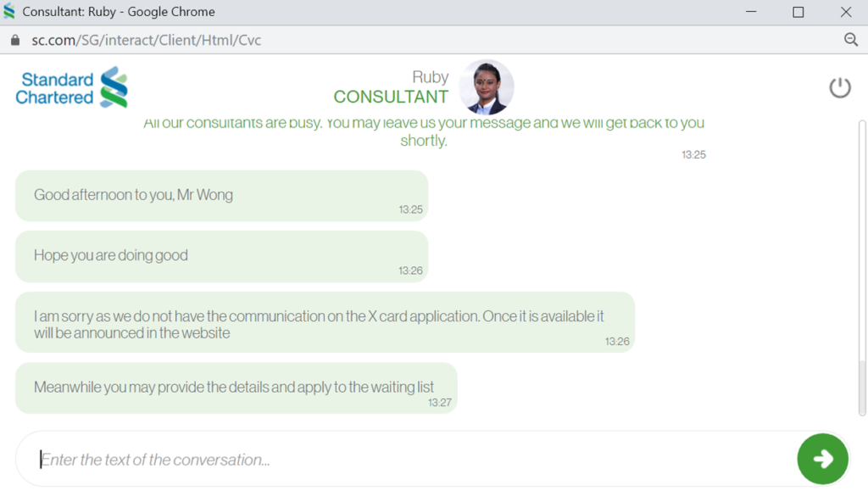Click the CONSULTANT label under Ruby's name
Screen dimensions: 868x502
coord(391,97)
